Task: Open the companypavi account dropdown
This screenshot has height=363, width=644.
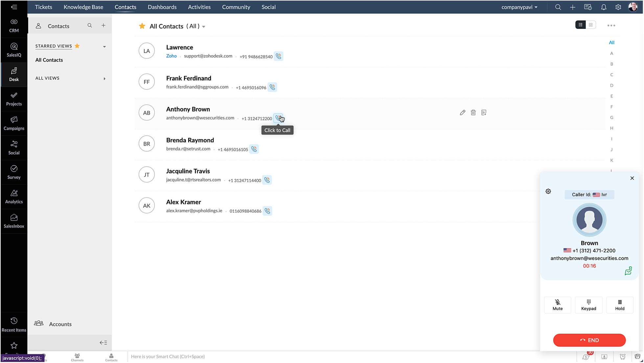Action: coord(519,7)
